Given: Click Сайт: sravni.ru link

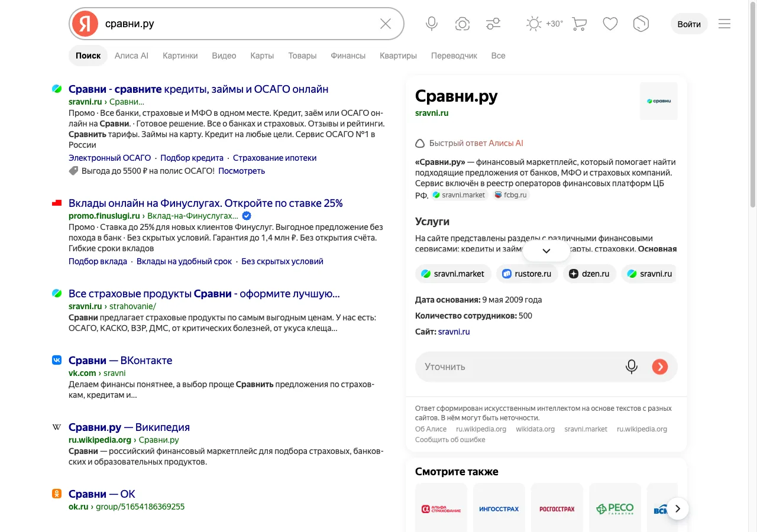Looking at the screenshot, I should point(454,332).
